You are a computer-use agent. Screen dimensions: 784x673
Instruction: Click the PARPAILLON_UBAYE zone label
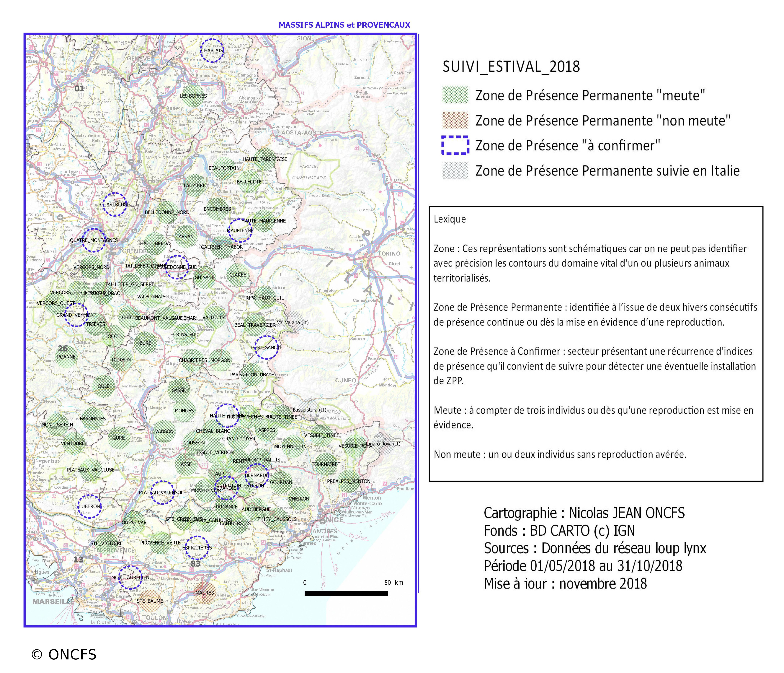click(x=252, y=375)
